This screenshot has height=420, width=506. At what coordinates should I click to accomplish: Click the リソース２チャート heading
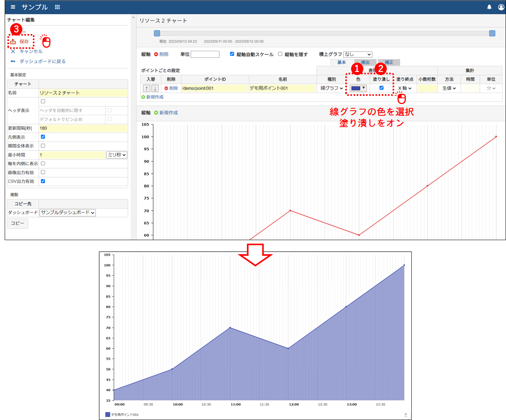(163, 21)
